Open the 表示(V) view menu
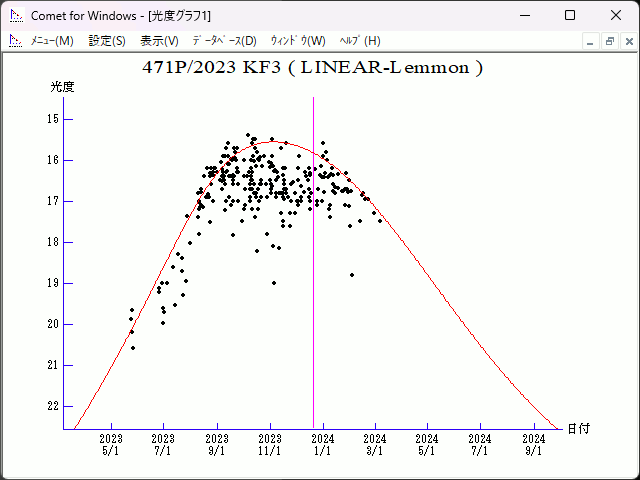Viewport: 640px width, 480px height. tap(159, 41)
